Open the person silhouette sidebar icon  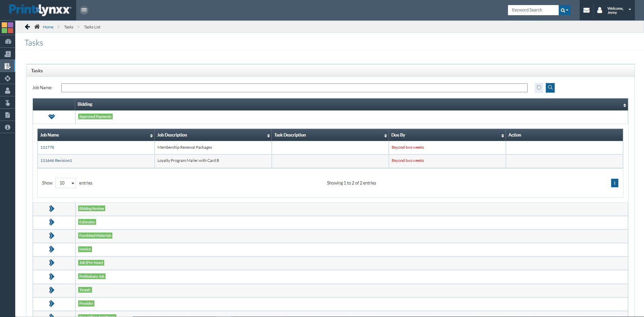[x=7, y=91]
